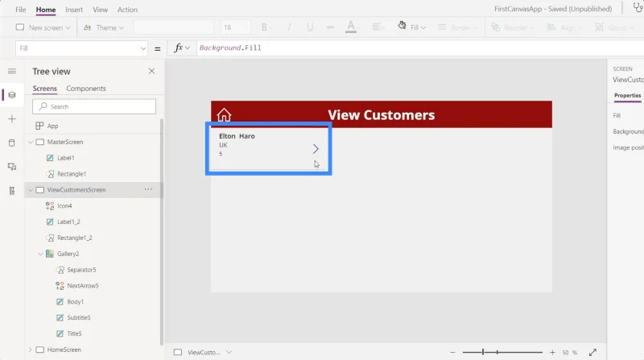Screen dimensions: 644x360
Task: Select Subtitle5 in the tree view
Action: click(x=78, y=317)
